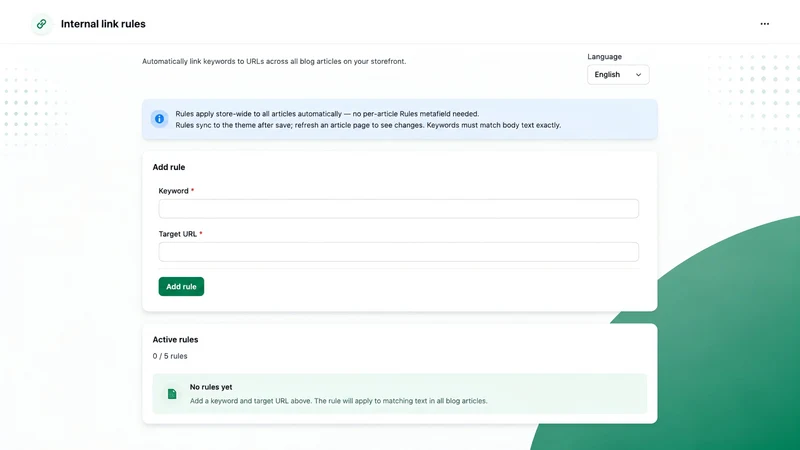Click the 'Automatically link keywords to URLs' description
The height and width of the screenshot is (450, 800).
[274, 61]
